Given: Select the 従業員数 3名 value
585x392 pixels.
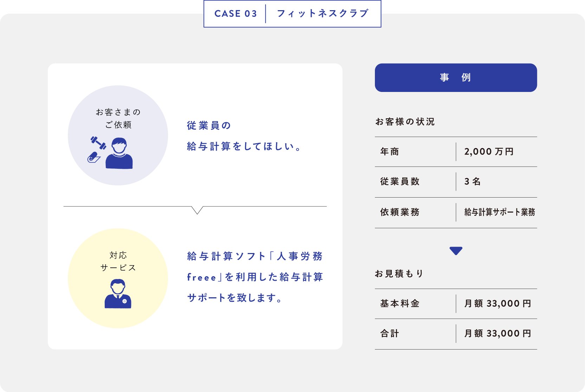Looking at the screenshot, I should point(472,181).
